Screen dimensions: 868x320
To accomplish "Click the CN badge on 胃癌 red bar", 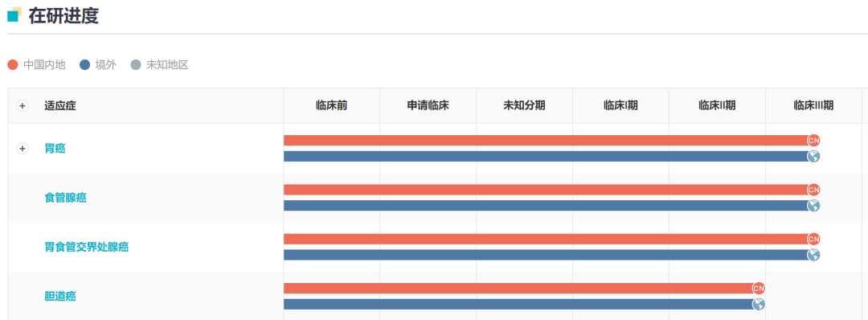I will click(813, 140).
